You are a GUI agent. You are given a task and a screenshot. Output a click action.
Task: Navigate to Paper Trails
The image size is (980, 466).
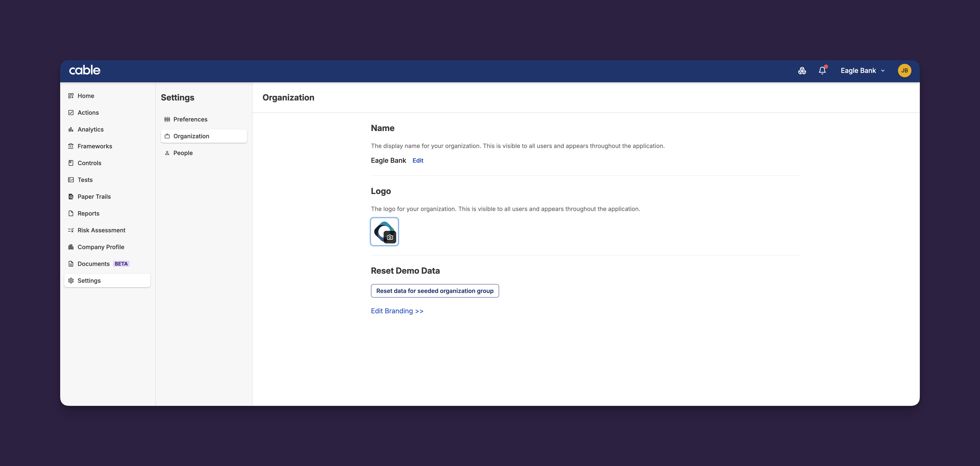click(107, 197)
